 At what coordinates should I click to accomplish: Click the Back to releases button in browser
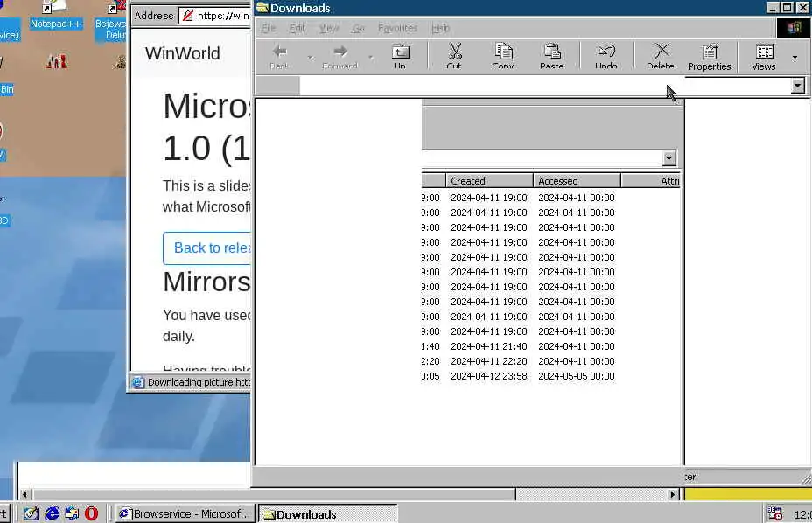tap(207, 248)
